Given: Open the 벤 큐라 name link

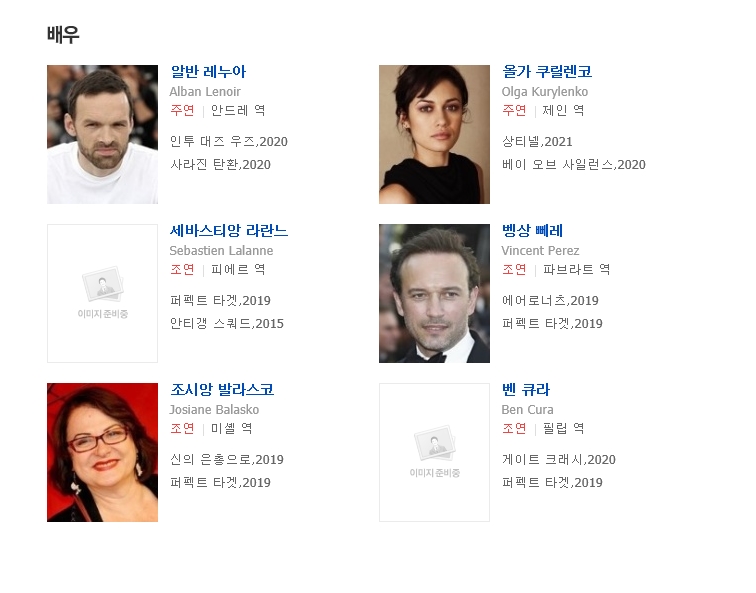Looking at the screenshot, I should pyautogui.click(x=526, y=390).
